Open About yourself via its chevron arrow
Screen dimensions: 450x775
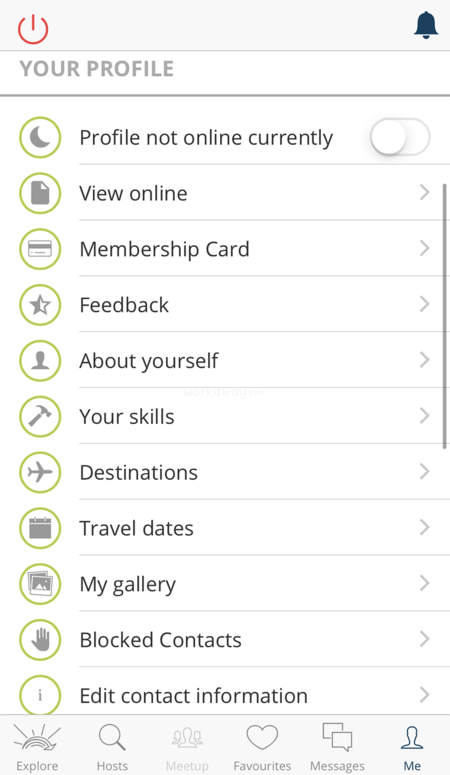coord(424,360)
